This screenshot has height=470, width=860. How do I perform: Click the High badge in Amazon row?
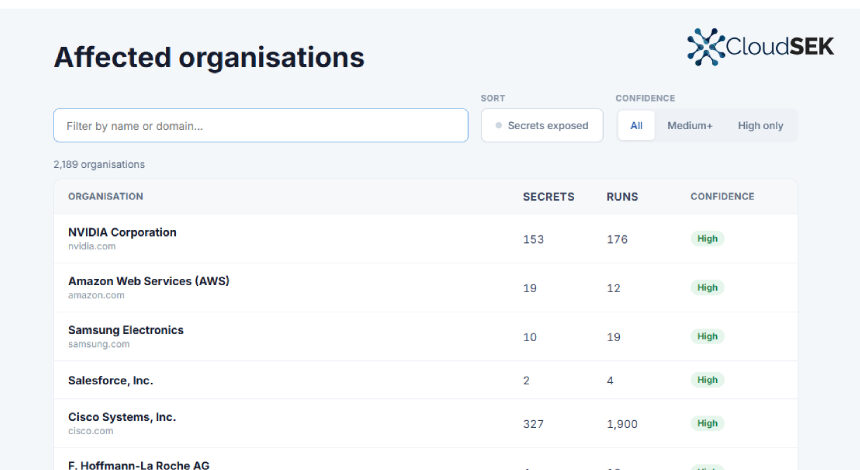tap(707, 287)
